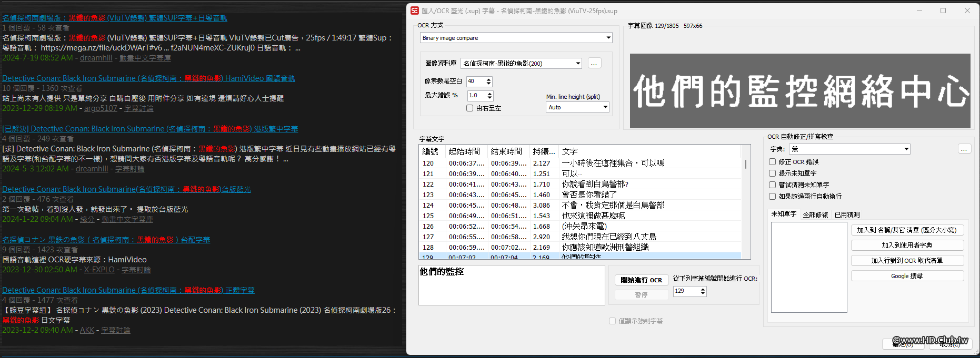The height and width of the screenshot is (358, 980).
Task: Enable the 修正 OCR 錯誤 checkbox
Action: click(x=772, y=162)
